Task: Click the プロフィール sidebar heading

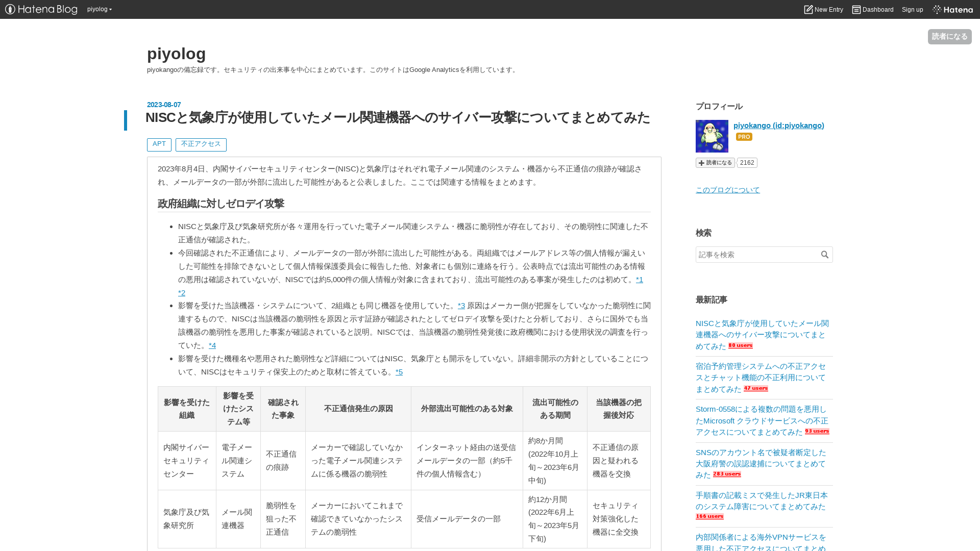Action: (x=719, y=107)
